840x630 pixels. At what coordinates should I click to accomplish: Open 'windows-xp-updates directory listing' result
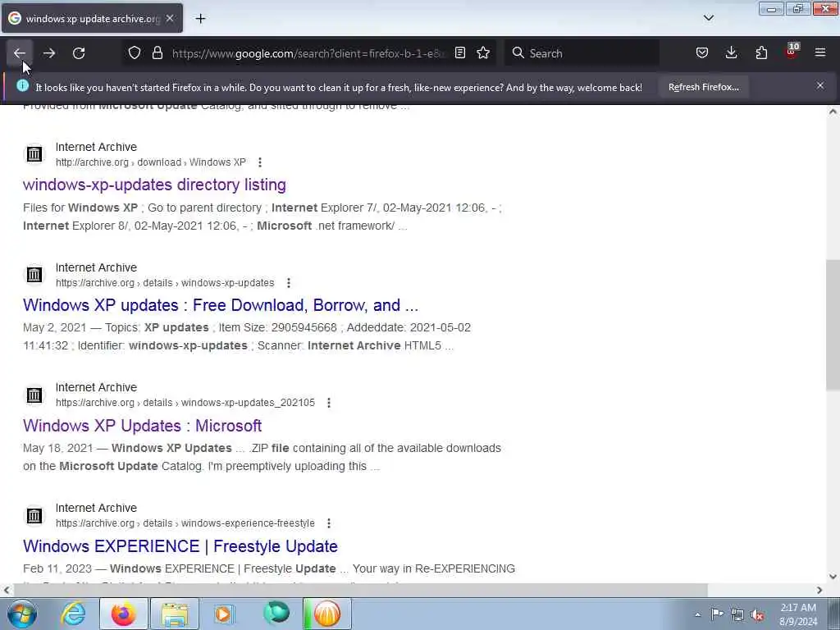(154, 185)
